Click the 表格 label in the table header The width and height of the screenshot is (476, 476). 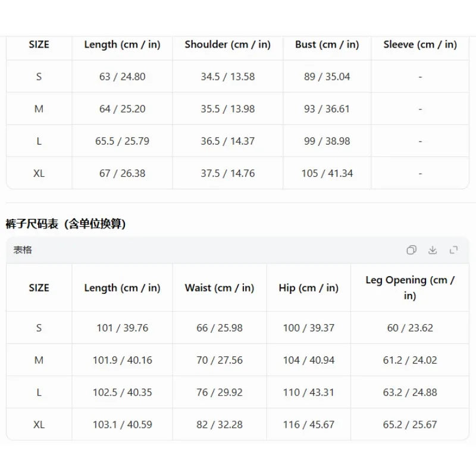(x=23, y=250)
